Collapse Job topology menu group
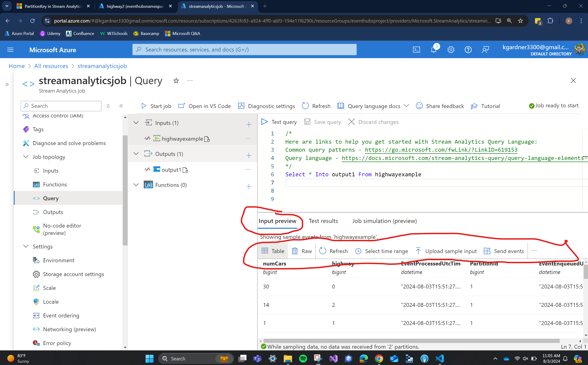588x365 pixels. pyautogui.click(x=26, y=157)
